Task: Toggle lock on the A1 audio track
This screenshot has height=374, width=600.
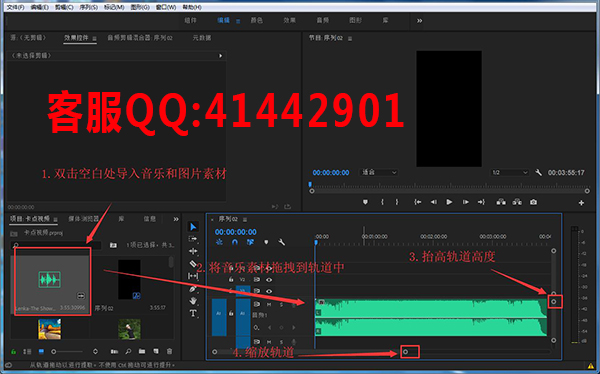Action: tap(231, 313)
